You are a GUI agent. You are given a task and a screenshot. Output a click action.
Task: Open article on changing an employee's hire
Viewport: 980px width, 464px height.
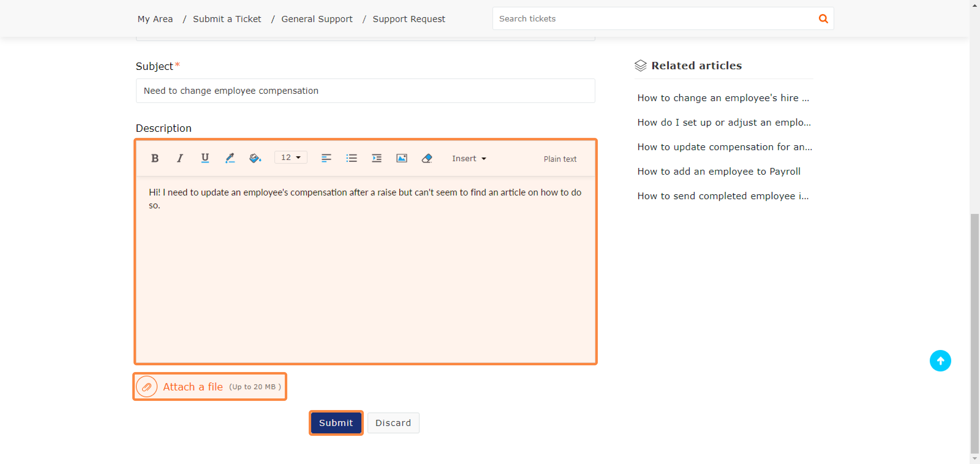click(723, 98)
